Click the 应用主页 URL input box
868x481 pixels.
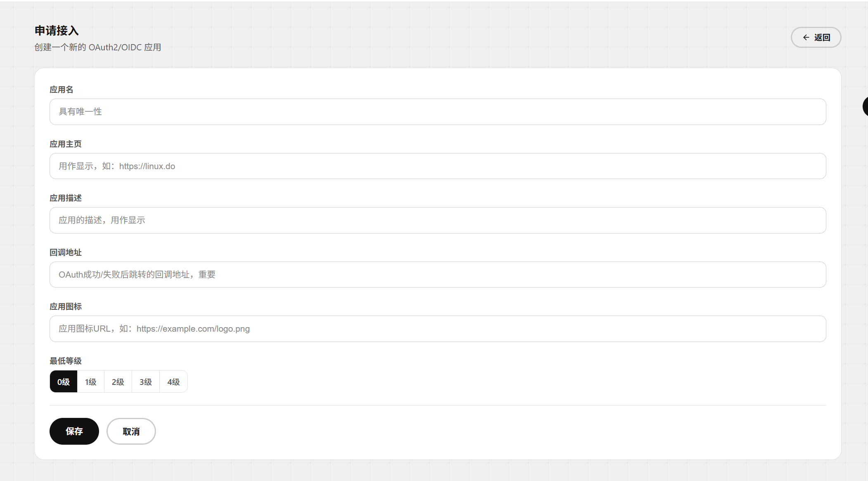click(x=438, y=166)
